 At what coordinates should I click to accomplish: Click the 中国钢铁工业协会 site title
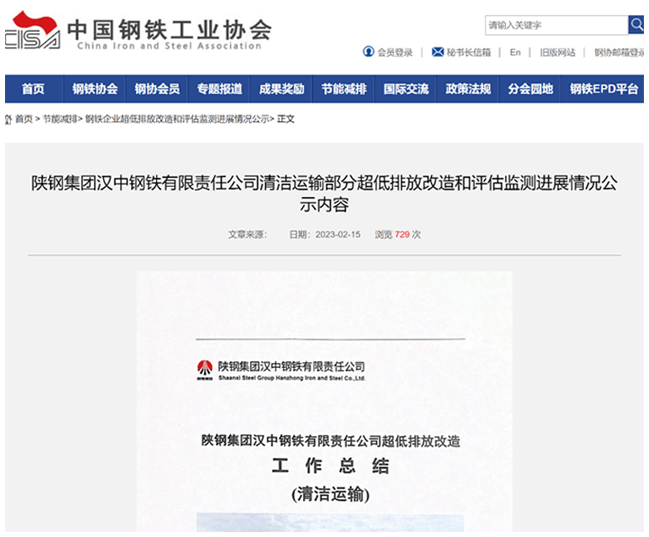pyautogui.click(x=169, y=29)
